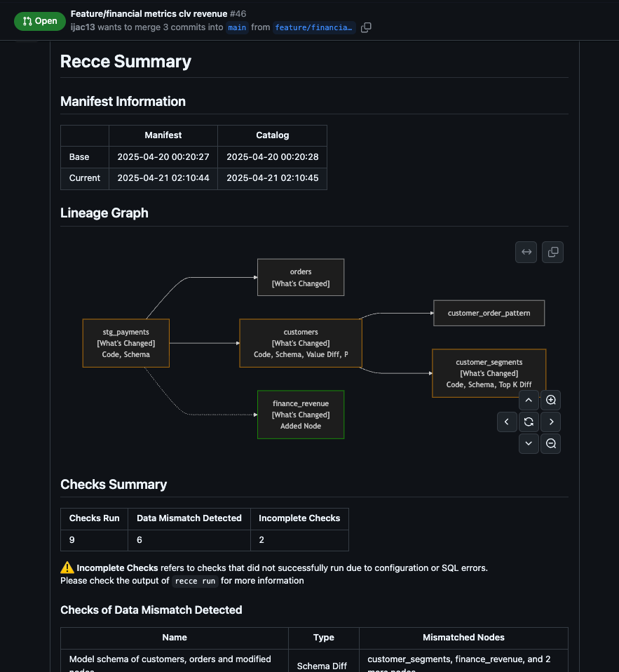Pan the lineage graph up
The width and height of the screenshot is (619, 672).
pos(529,401)
